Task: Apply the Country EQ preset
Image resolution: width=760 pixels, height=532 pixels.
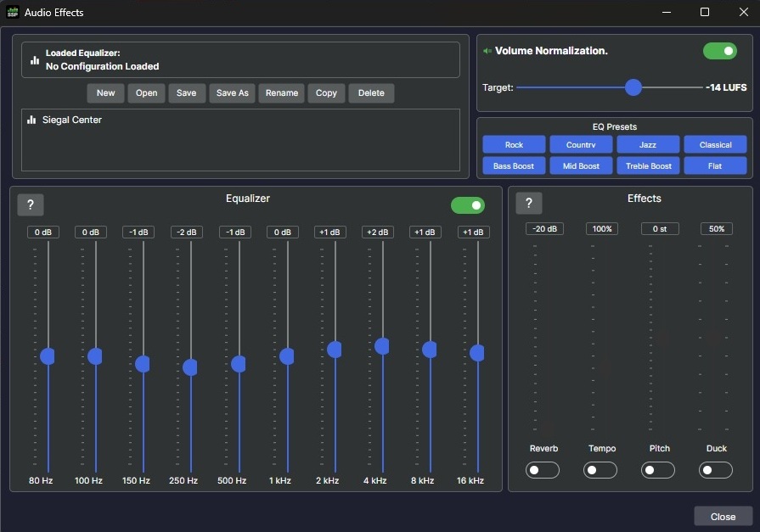Action: coord(581,144)
